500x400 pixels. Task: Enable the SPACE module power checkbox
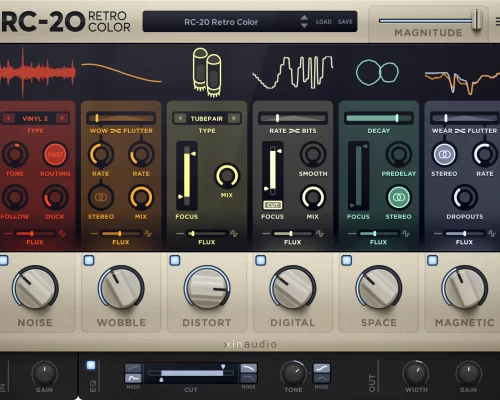point(347,260)
